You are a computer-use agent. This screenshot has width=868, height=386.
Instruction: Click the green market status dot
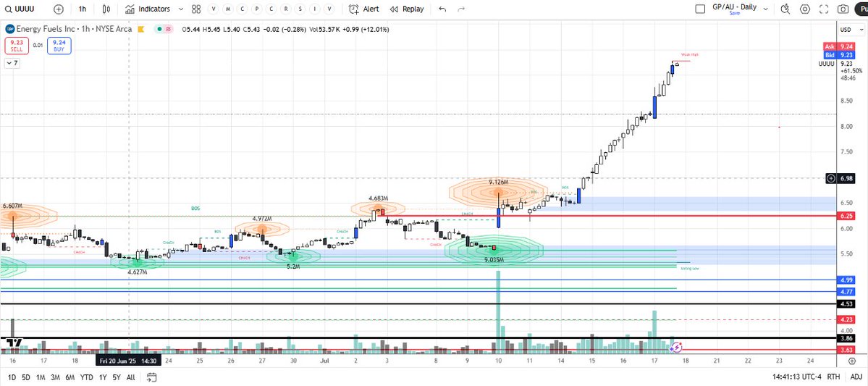[159, 29]
